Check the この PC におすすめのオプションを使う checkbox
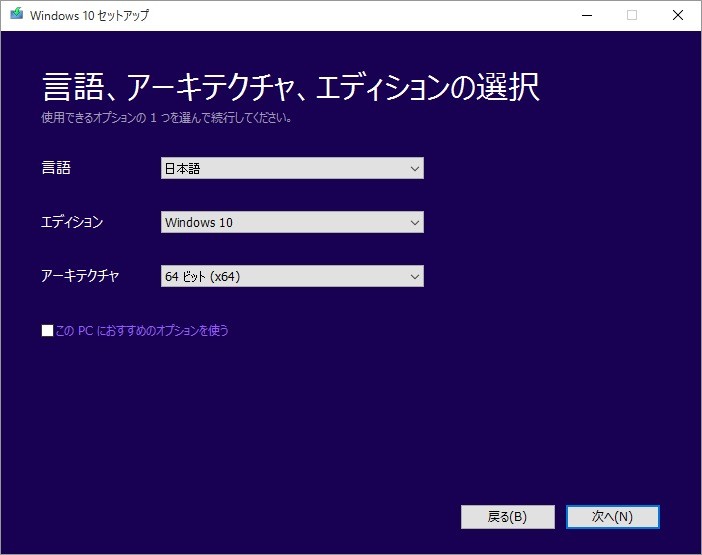This screenshot has height=555, width=702. (x=47, y=331)
